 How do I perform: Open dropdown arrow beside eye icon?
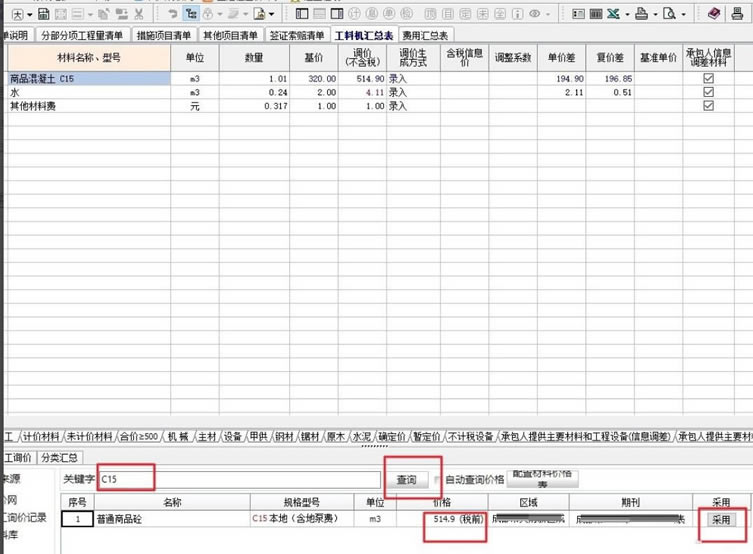tap(548, 14)
